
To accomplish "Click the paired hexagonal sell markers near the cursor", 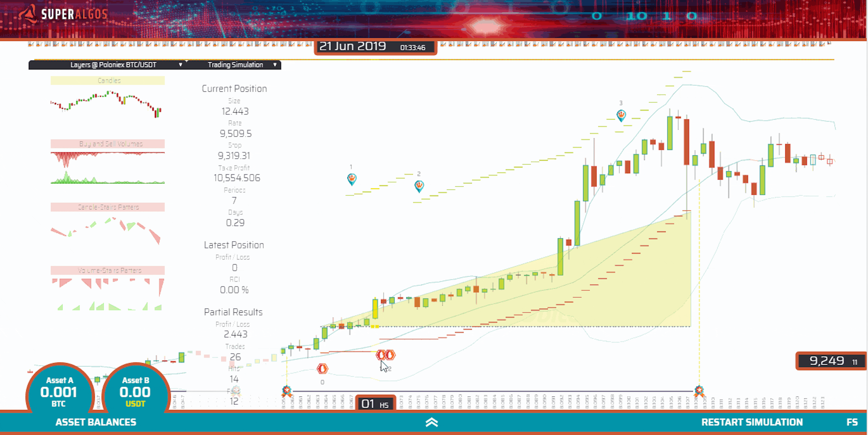I will 385,355.
